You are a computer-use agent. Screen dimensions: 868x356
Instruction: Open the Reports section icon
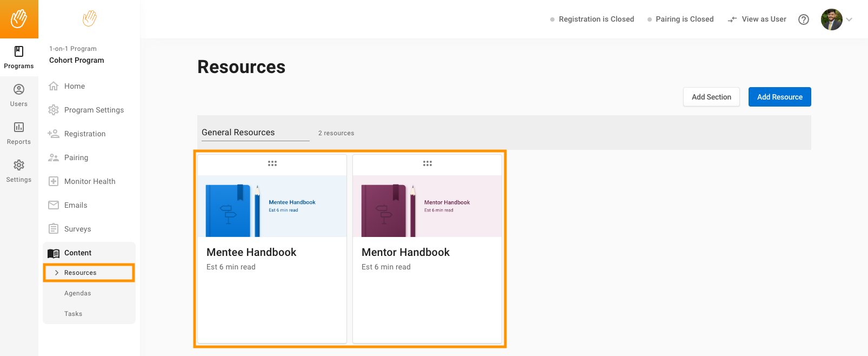19,127
